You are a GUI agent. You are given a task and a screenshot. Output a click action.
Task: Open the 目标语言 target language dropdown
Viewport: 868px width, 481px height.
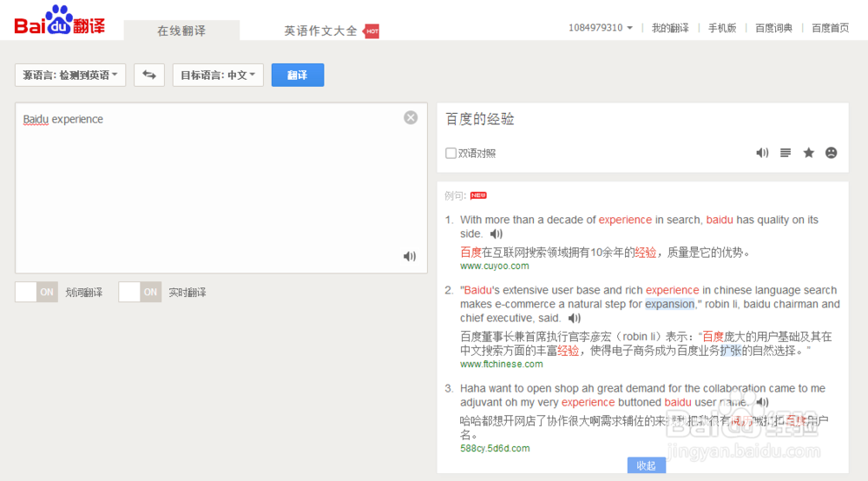pos(218,76)
